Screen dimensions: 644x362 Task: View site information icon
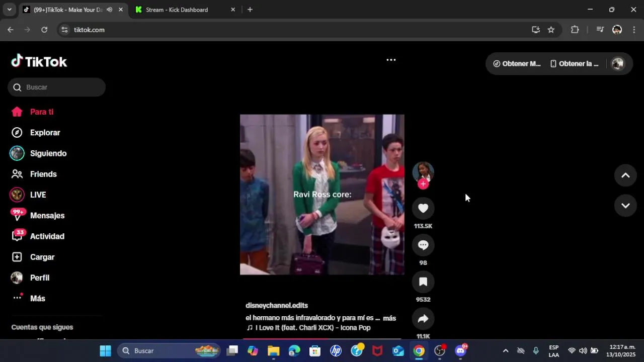[x=64, y=30]
